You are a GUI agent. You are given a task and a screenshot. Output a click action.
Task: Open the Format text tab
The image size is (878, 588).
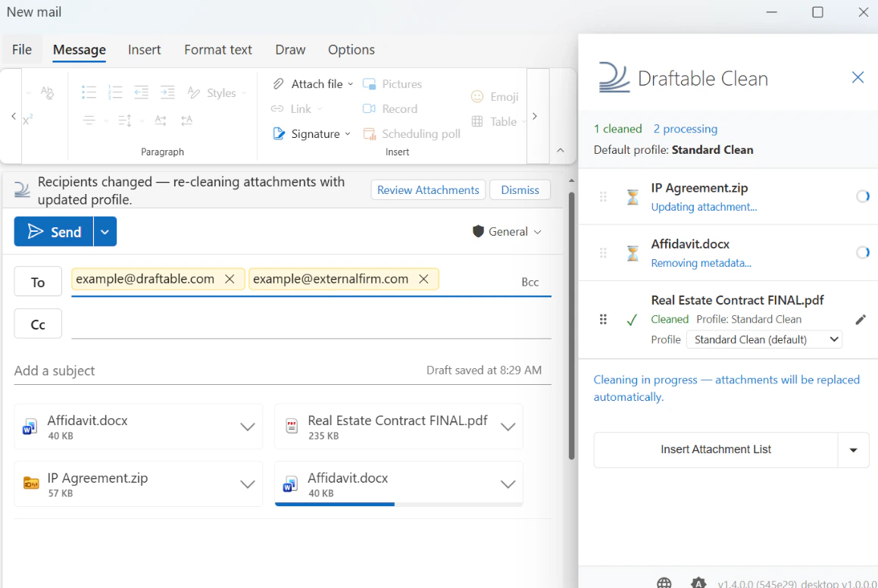[x=218, y=50]
